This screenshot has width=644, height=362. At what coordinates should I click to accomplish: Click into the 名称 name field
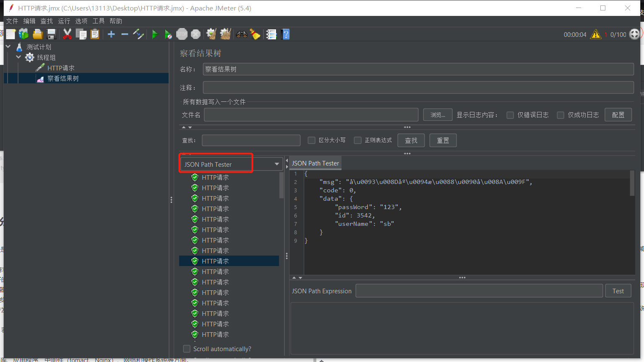click(418, 69)
